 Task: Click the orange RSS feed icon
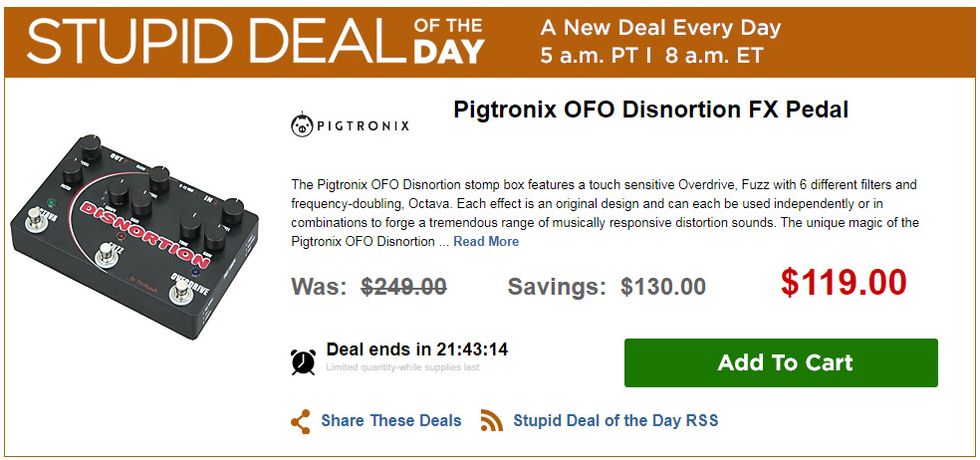[491, 421]
